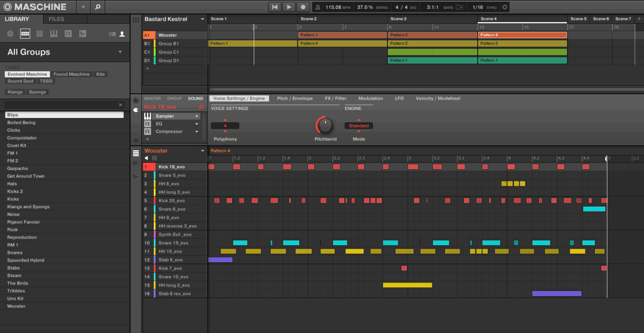Click the 37.0 % swing value

(365, 7)
